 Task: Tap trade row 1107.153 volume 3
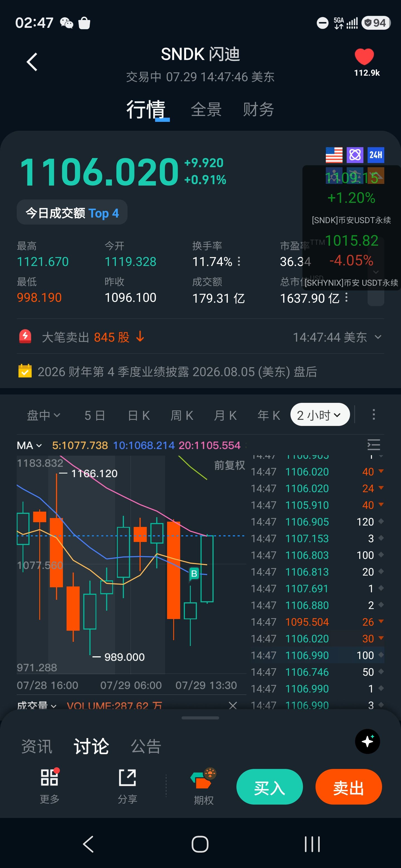[317, 538]
